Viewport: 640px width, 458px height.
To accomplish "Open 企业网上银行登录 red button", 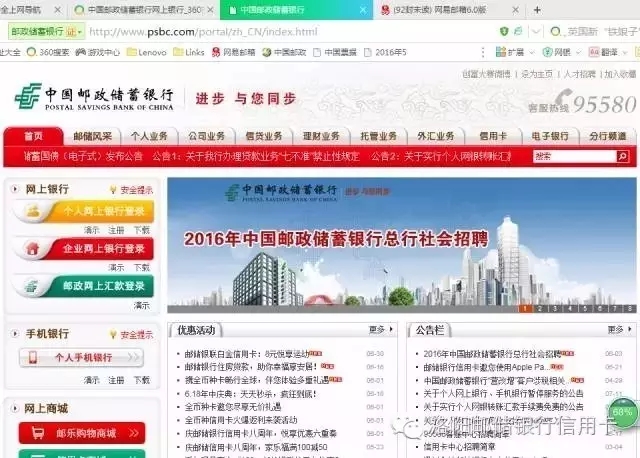I will click(x=84, y=249).
